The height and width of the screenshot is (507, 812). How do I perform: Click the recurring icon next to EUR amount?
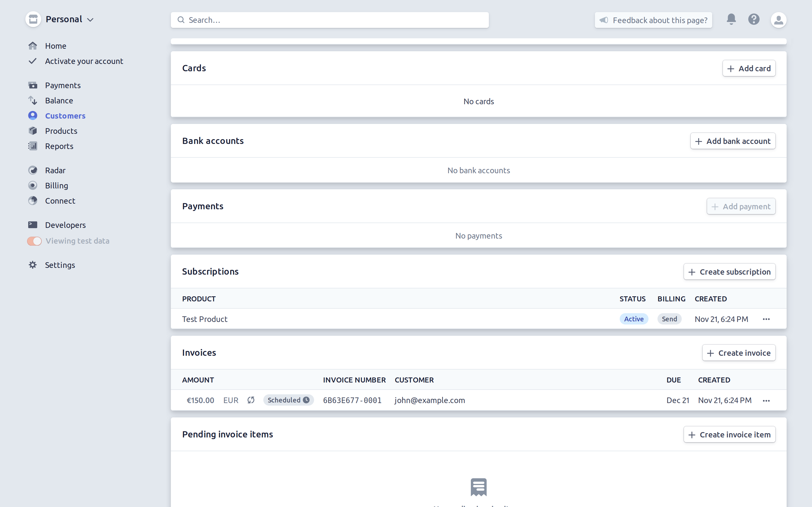[x=251, y=400]
